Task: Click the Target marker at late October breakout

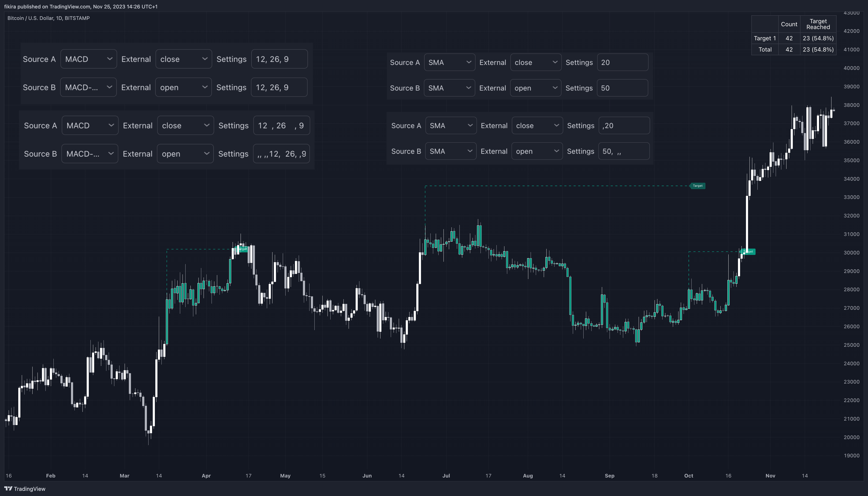Action: 747,251
